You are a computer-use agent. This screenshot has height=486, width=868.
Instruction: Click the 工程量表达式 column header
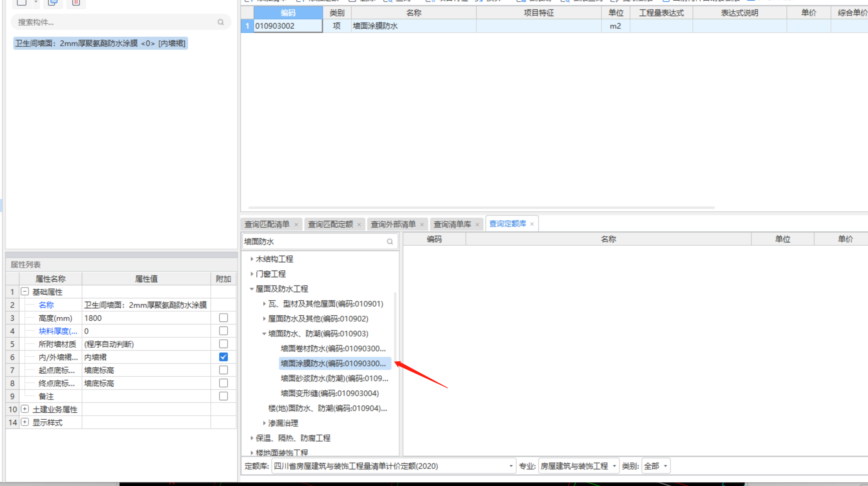pyautogui.click(x=661, y=13)
